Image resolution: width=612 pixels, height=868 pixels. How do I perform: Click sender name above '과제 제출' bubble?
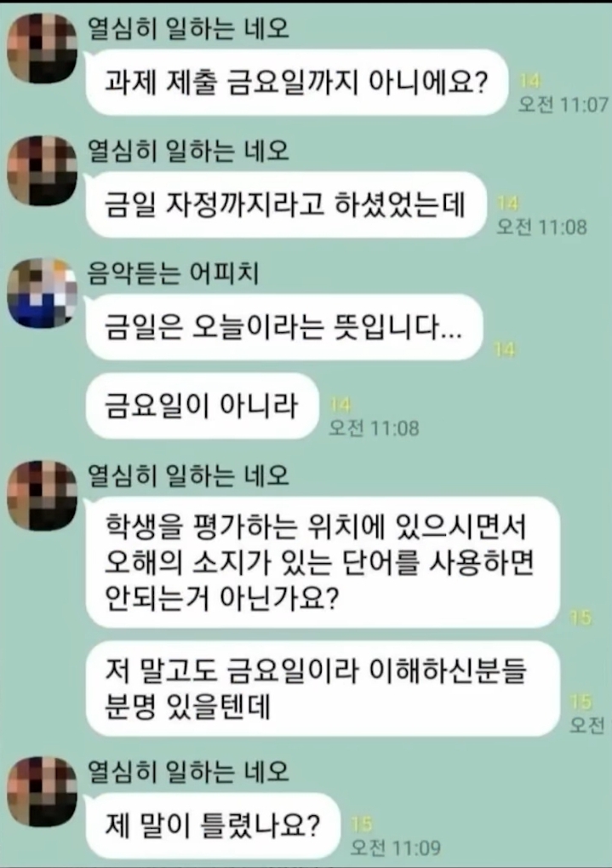point(189,28)
